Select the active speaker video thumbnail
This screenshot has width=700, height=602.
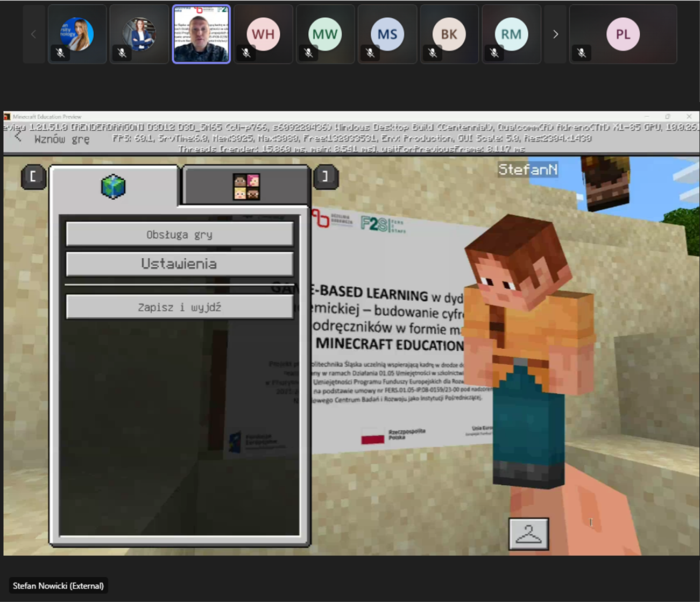[201, 34]
